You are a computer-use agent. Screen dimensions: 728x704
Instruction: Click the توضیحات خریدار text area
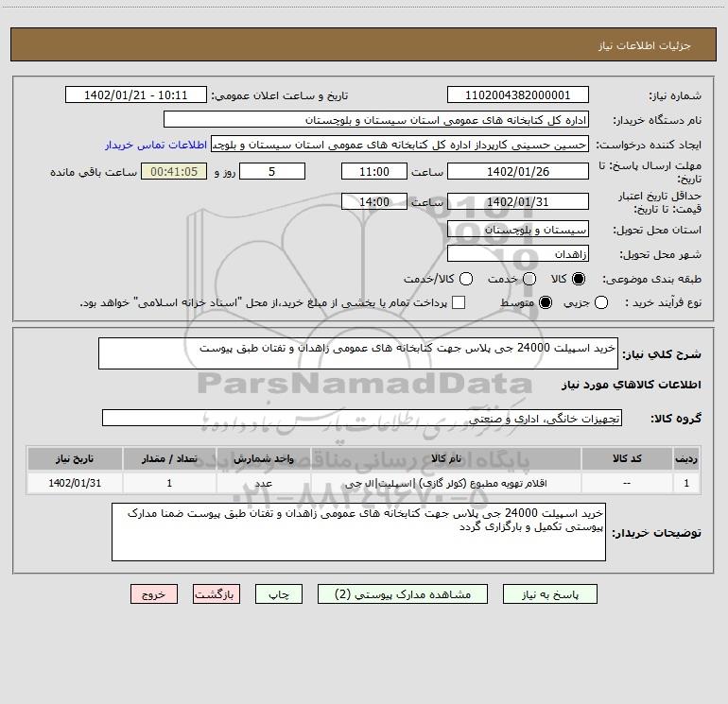coord(358,532)
